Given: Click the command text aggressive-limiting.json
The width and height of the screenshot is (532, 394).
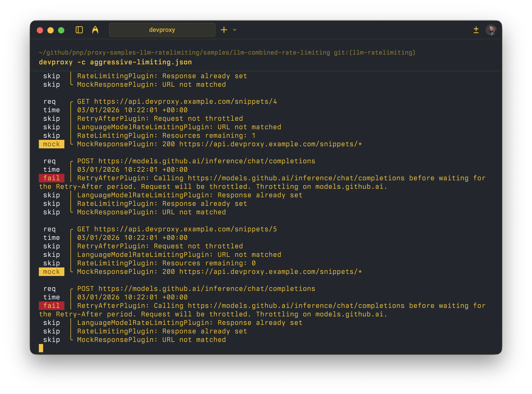Looking at the screenshot, I should point(141,62).
